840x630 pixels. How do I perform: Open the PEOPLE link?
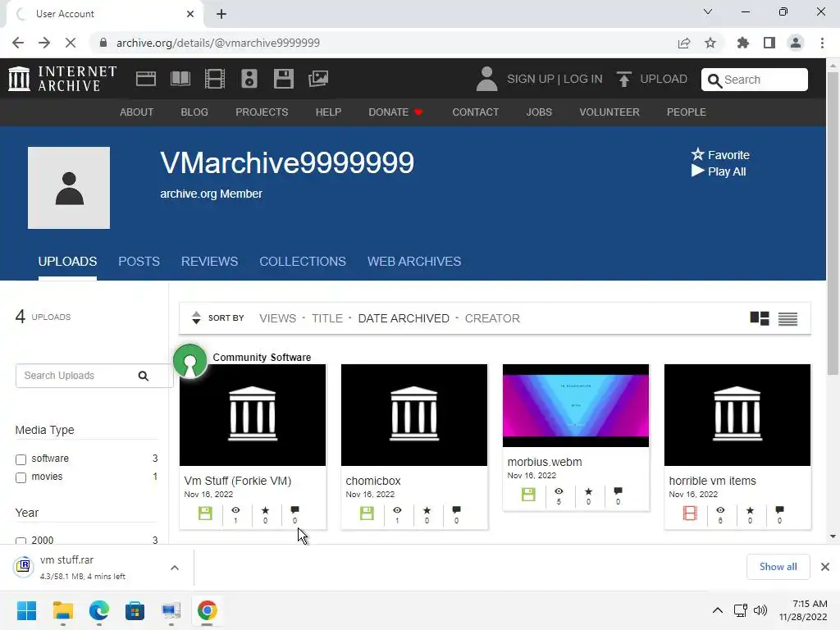(x=687, y=112)
